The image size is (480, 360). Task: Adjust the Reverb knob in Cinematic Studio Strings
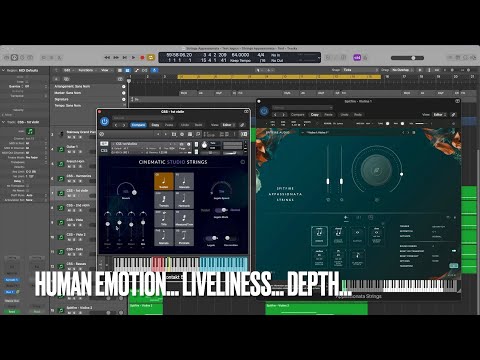tap(126, 191)
